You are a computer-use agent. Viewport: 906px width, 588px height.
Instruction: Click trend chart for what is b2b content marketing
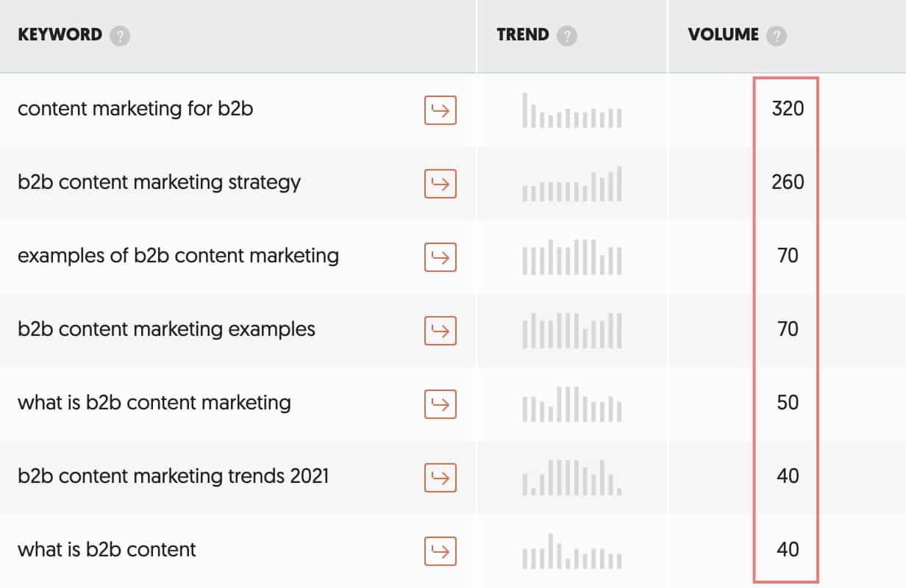tap(572, 404)
